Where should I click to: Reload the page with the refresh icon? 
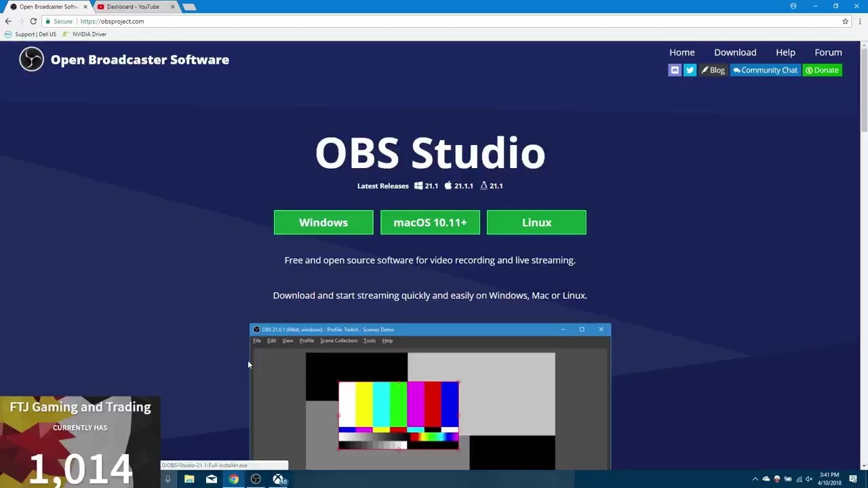point(33,21)
